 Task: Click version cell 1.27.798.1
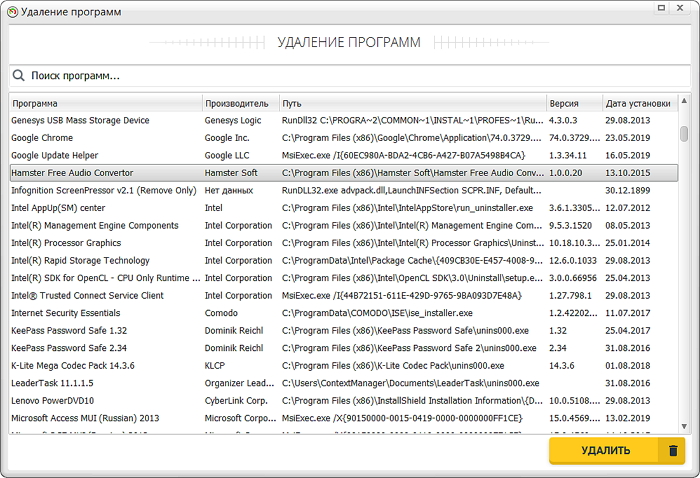pos(570,295)
